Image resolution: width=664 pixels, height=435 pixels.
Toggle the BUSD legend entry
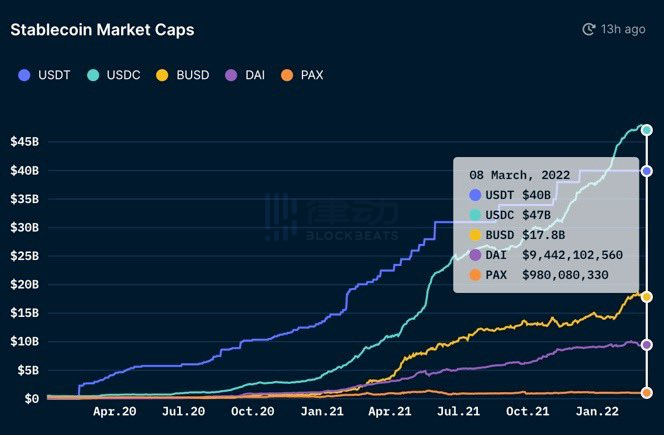[x=183, y=75]
